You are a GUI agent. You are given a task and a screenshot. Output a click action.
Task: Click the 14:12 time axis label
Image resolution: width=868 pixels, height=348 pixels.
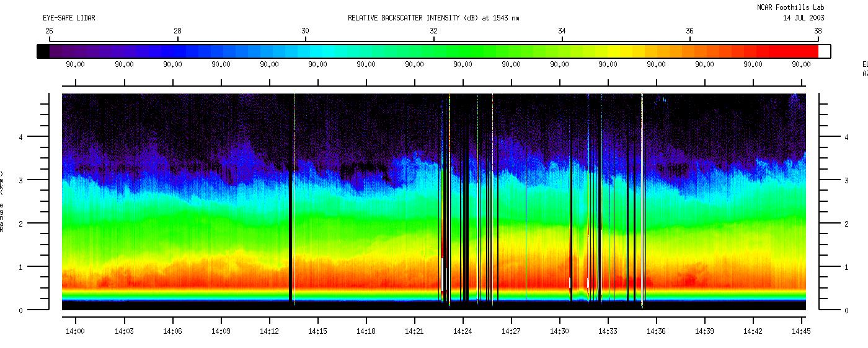[x=270, y=332]
